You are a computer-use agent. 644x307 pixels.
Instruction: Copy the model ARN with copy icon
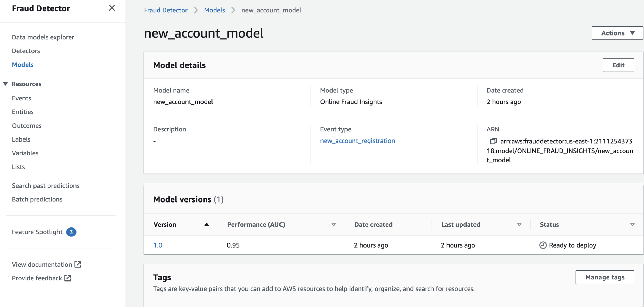[493, 141]
